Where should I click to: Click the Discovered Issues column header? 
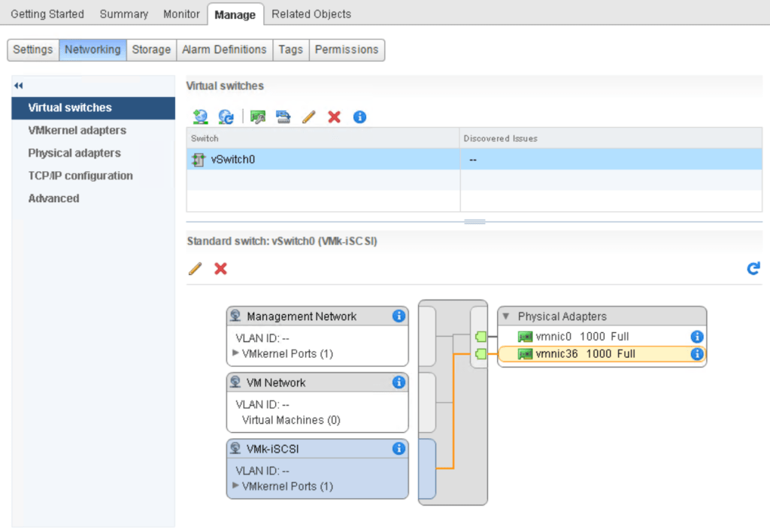[611, 138]
